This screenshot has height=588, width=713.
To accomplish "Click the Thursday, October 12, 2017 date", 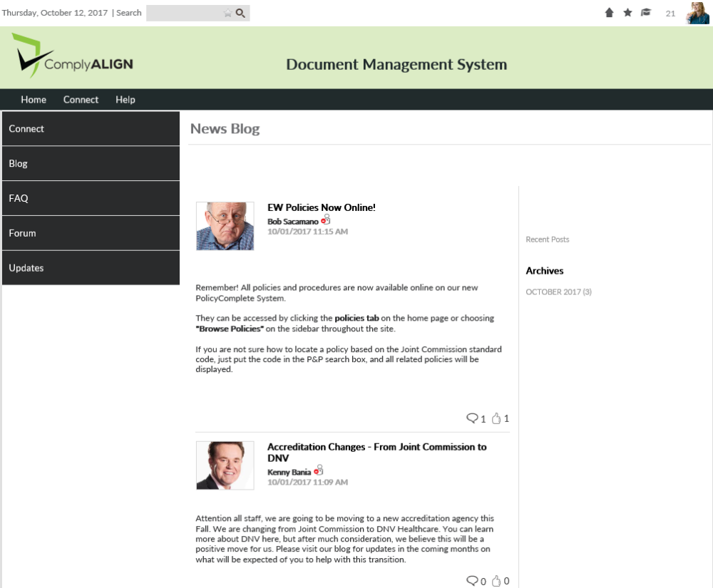I will tap(55, 13).
